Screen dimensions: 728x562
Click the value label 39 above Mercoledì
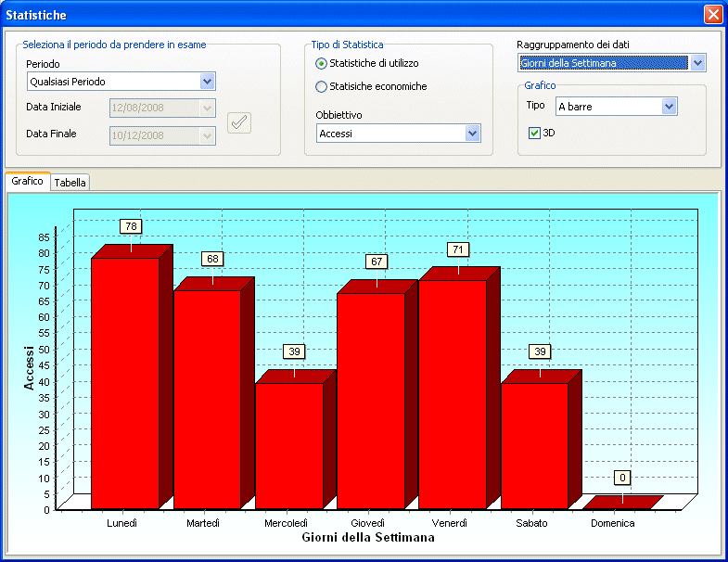[x=294, y=351]
